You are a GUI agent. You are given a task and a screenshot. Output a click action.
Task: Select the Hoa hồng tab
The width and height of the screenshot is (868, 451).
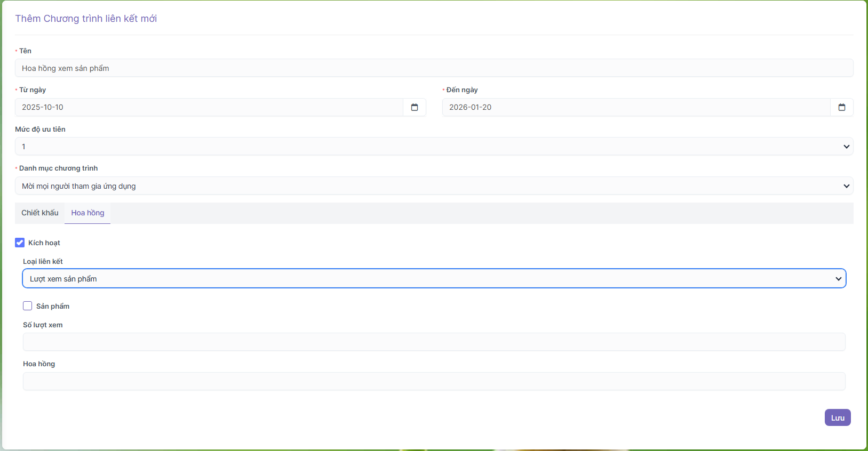tap(87, 213)
